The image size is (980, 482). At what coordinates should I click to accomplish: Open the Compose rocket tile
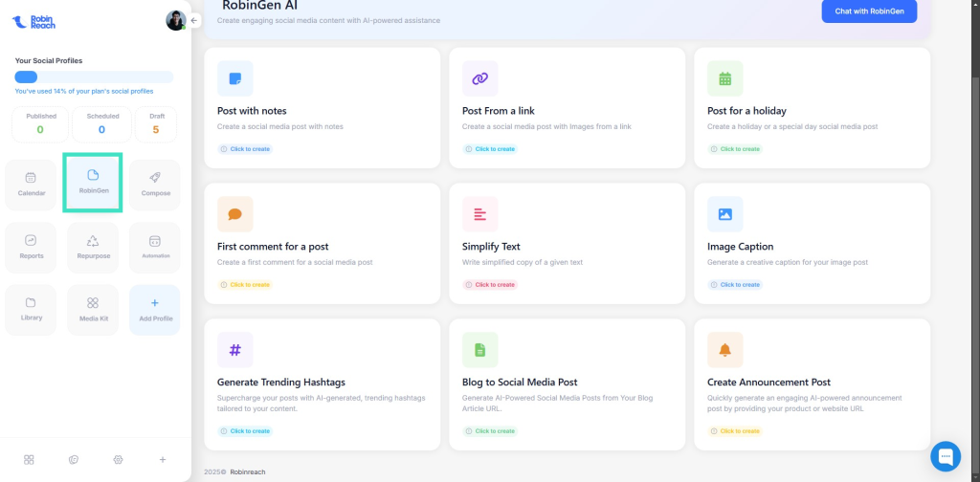155,185
